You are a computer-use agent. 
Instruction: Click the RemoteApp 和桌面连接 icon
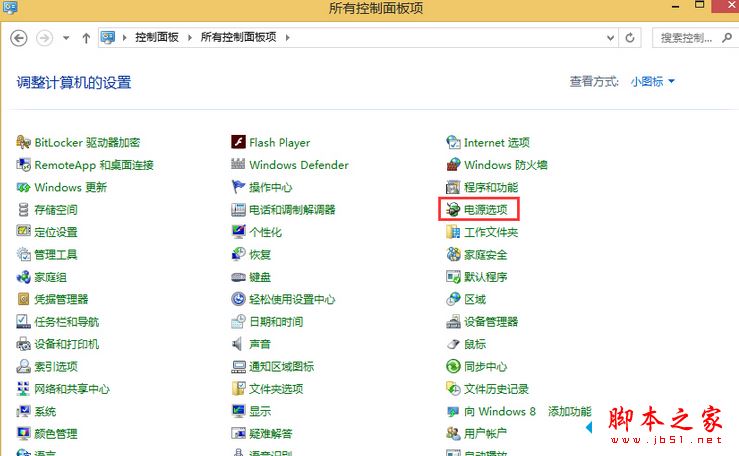point(23,165)
